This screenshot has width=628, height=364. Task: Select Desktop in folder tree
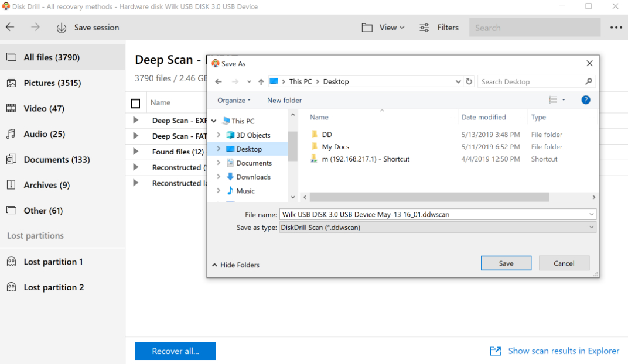tap(249, 149)
